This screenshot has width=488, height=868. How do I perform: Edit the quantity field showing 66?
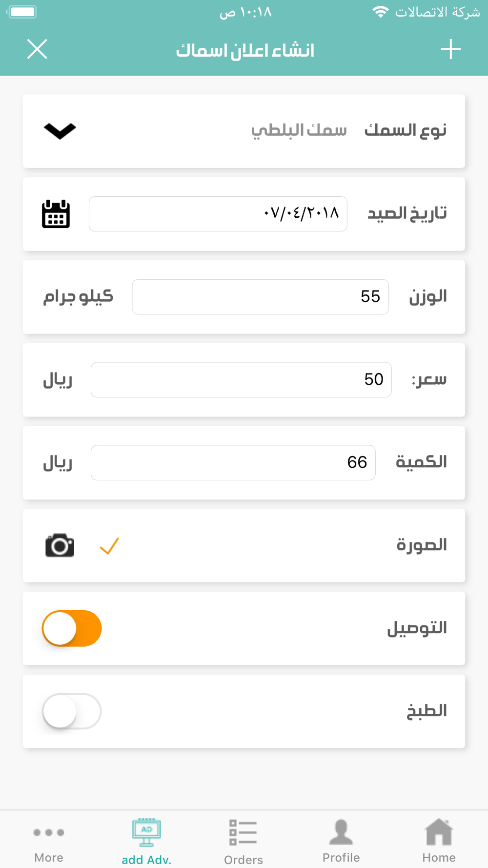pos(233,462)
